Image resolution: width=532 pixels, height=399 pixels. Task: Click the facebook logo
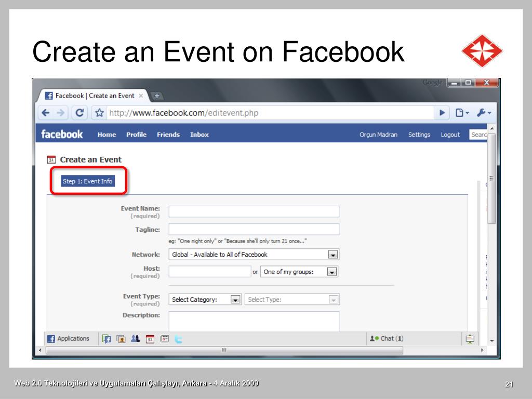pos(62,135)
